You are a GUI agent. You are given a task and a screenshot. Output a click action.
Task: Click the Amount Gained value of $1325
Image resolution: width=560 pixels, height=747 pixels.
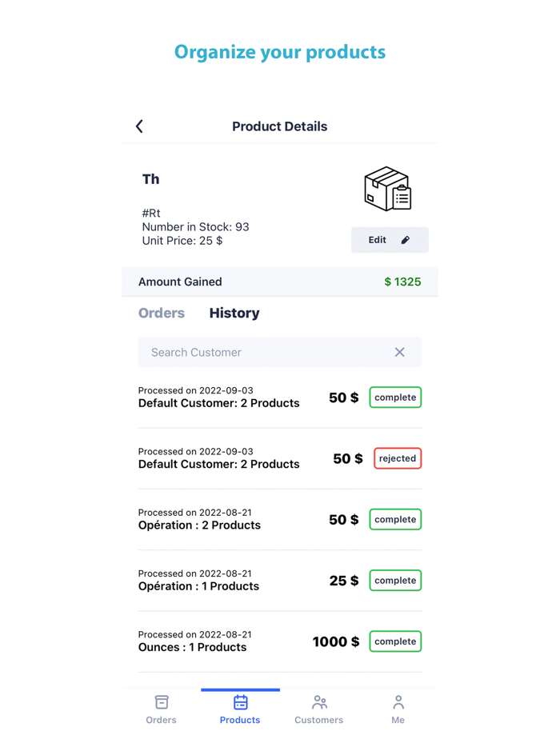[402, 282]
